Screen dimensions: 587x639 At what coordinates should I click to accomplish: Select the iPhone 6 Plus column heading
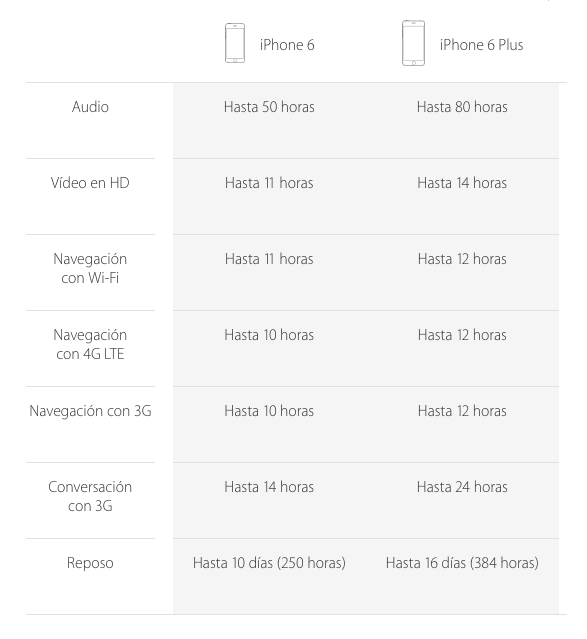(481, 45)
